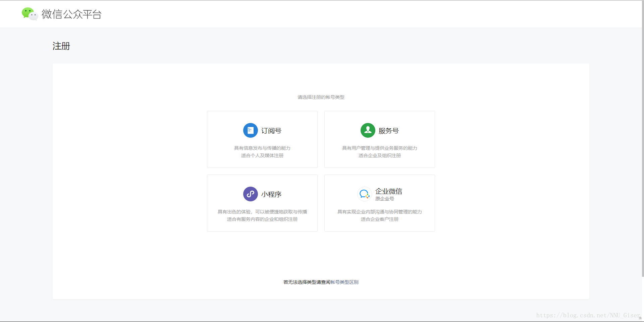Click the purple 小程序 mini program icon
This screenshot has height=322, width=644.
pyautogui.click(x=250, y=194)
